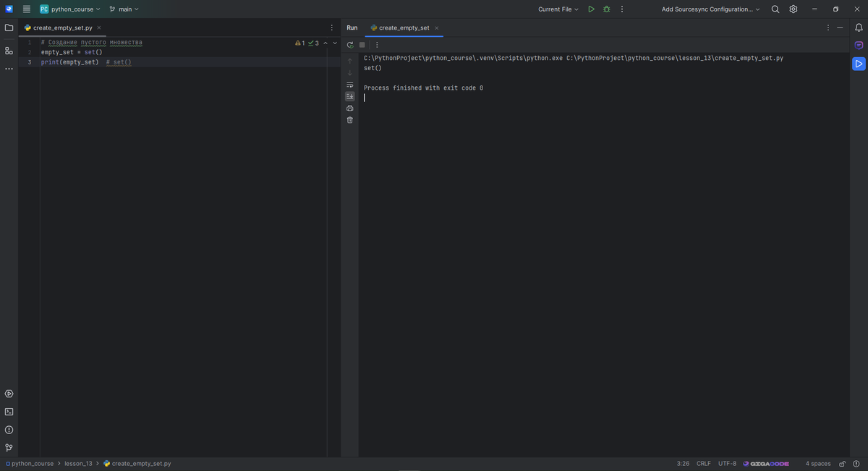Open the CRLF line separator selector
This screenshot has height=471, width=868.
click(x=704, y=464)
